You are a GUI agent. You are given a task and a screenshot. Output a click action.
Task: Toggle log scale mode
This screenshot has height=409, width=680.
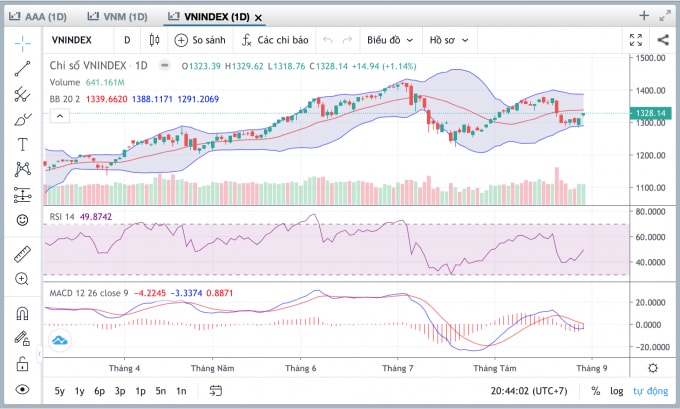pos(616,391)
